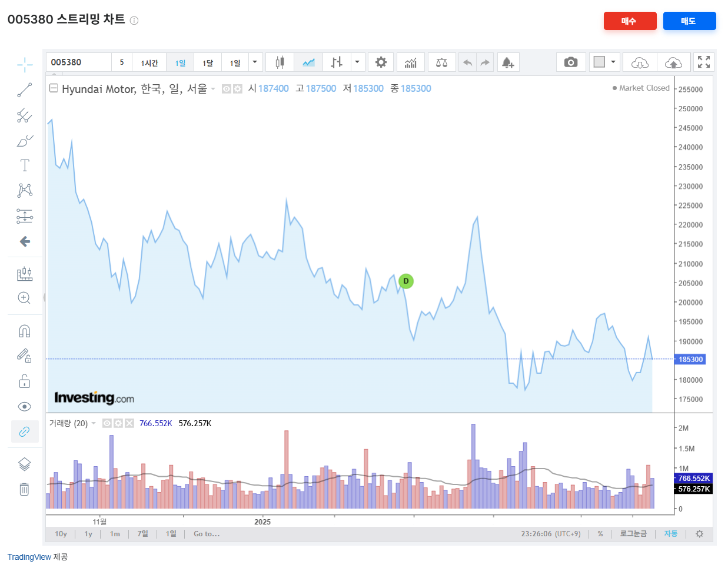Select the crosshair cursor tool
This screenshot has width=728, height=571.
tap(25, 65)
